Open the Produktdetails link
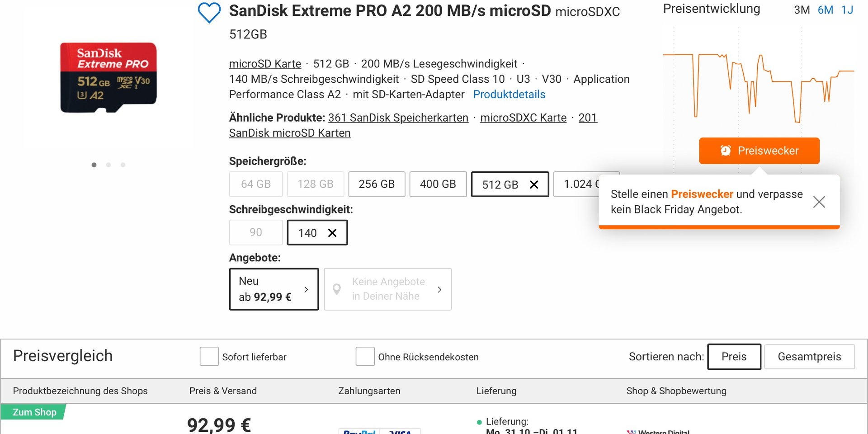 click(509, 94)
